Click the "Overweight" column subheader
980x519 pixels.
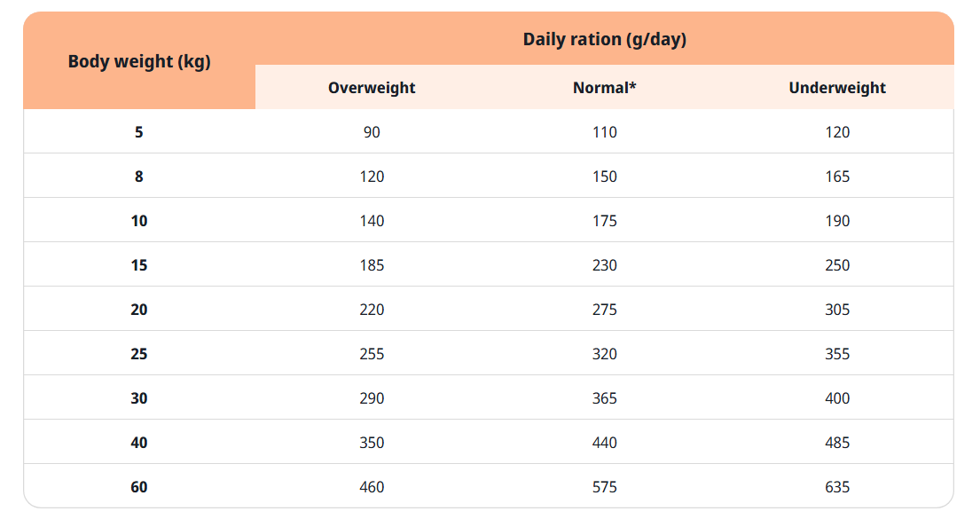[372, 88]
